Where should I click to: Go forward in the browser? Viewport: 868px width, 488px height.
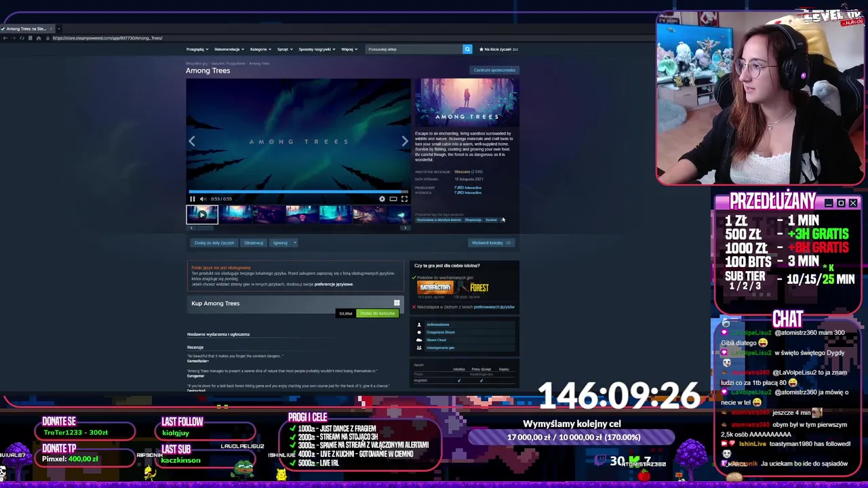pos(14,38)
